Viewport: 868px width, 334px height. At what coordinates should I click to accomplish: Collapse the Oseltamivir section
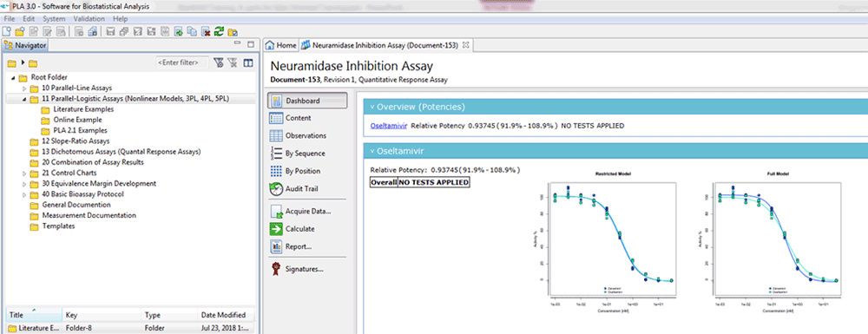pos(372,150)
